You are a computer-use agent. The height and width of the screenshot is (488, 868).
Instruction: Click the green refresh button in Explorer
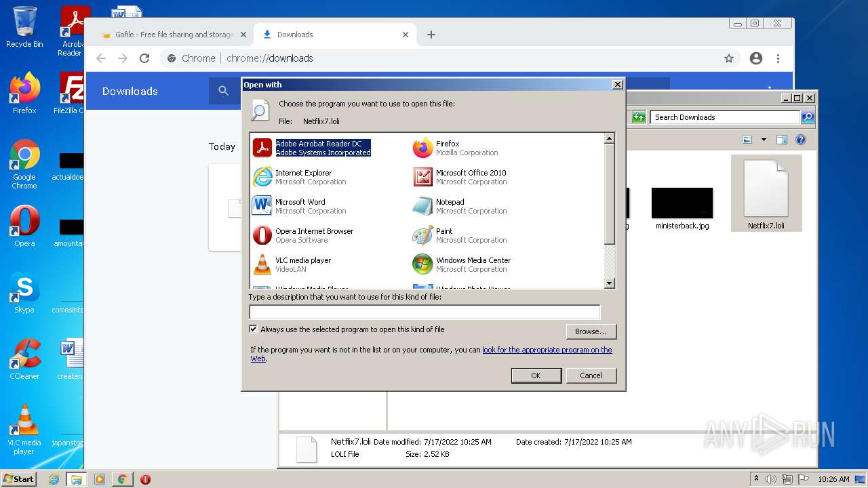[639, 117]
